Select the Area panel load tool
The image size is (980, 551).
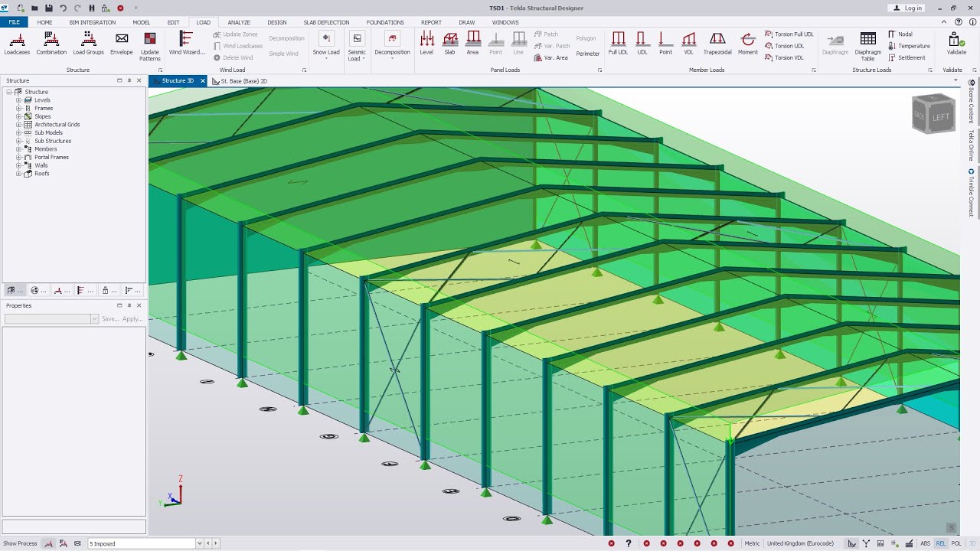pyautogui.click(x=473, y=44)
